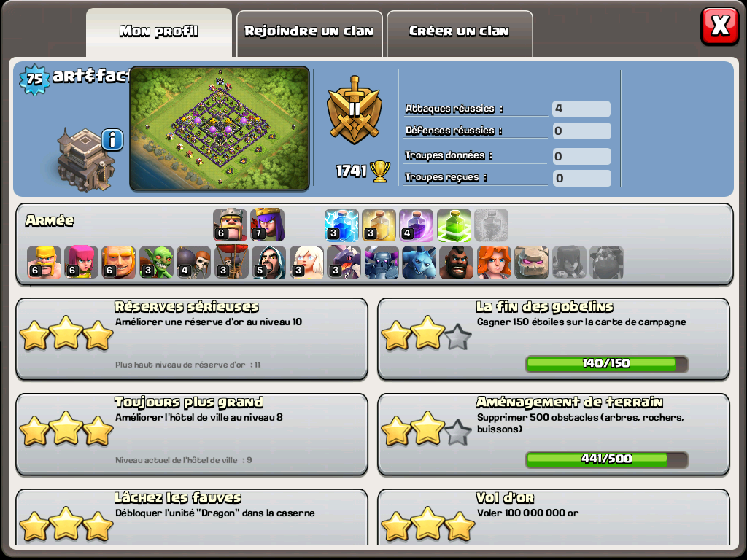Tap the Wizard troop icon
This screenshot has width=747, height=560.
(x=268, y=262)
